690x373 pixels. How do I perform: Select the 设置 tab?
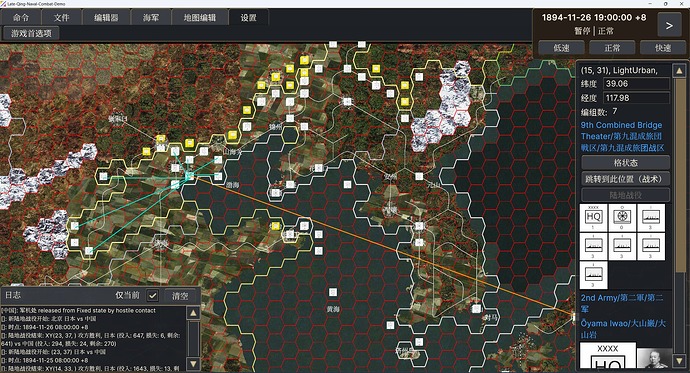pos(249,18)
